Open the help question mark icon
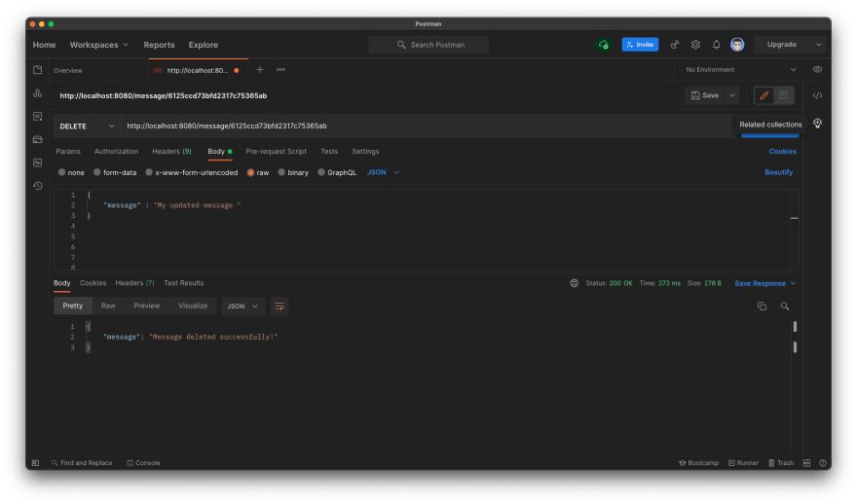This screenshot has height=504, width=857. pyautogui.click(x=823, y=463)
